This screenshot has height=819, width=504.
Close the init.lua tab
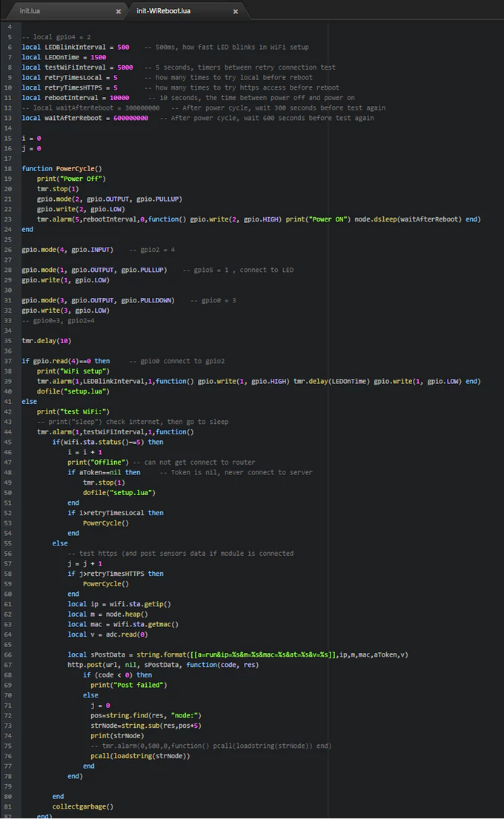pyautogui.click(x=119, y=12)
